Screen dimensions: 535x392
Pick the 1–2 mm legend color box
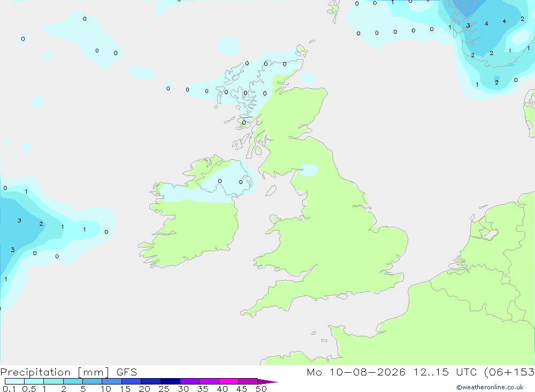coord(53,381)
